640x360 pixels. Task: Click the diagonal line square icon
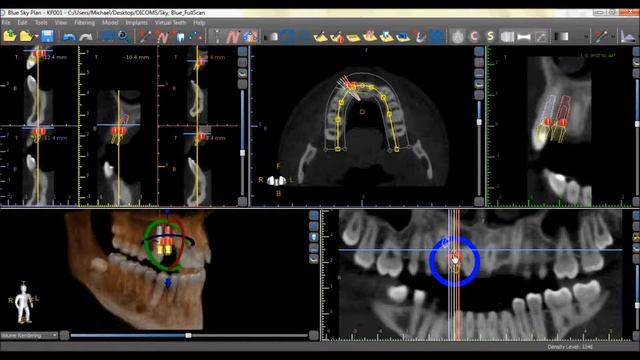coord(540,37)
